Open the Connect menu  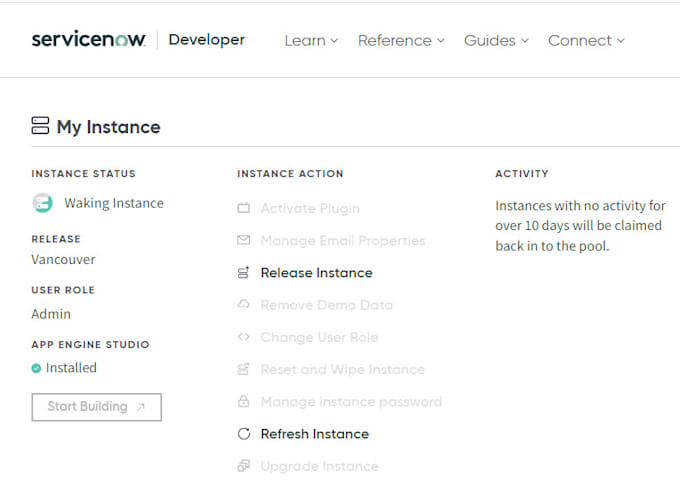click(x=586, y=40)
